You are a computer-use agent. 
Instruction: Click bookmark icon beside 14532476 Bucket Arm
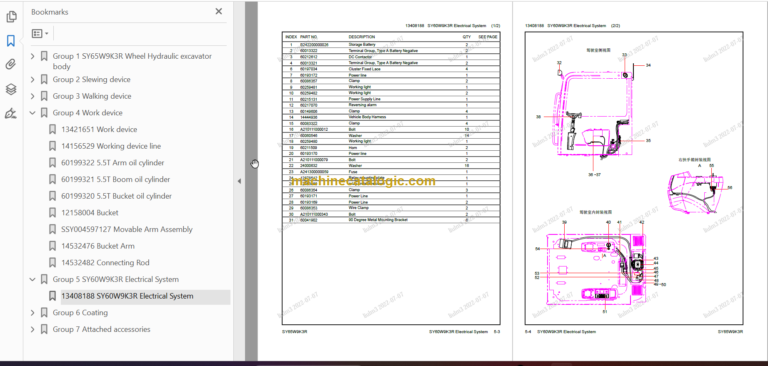(52, 246)
